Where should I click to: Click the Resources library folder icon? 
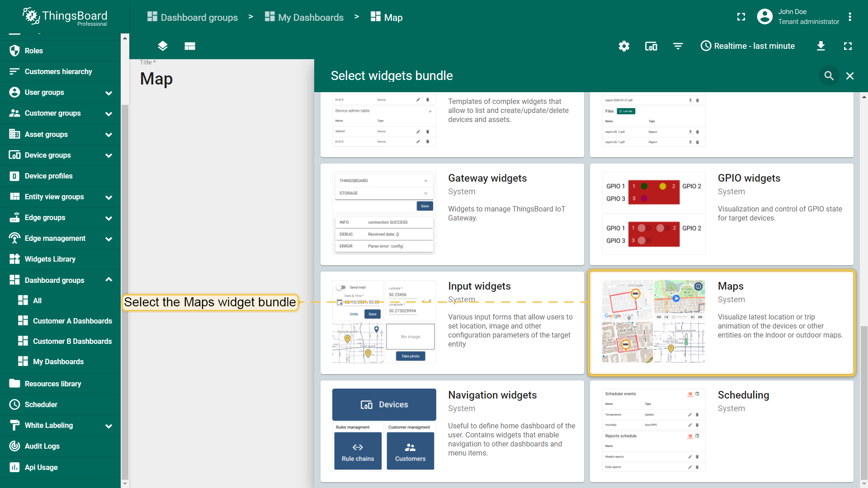click(x=14, y=384)
